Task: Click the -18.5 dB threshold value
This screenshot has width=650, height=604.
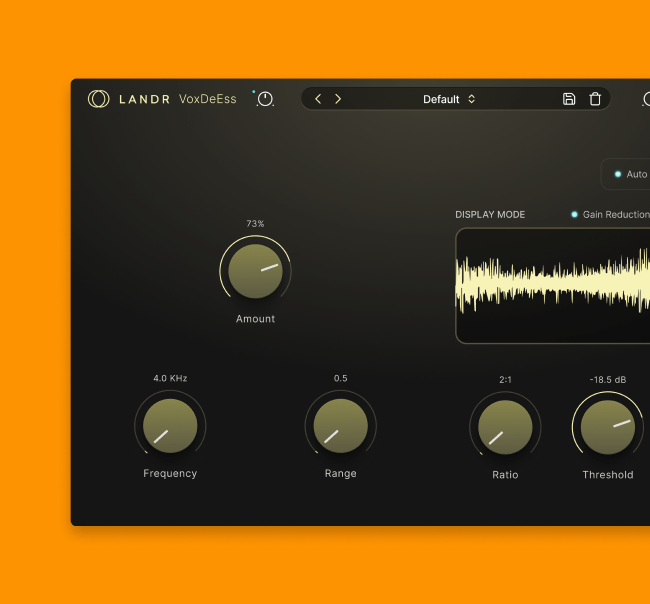Action: coord(608,380)
